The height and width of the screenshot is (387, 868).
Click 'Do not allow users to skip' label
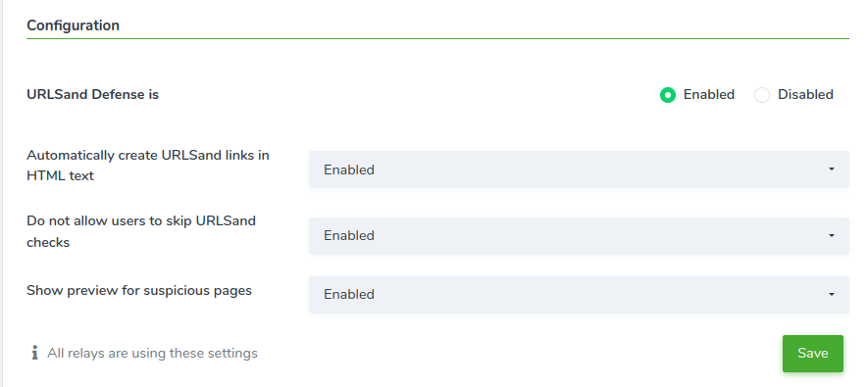point(141,231)
